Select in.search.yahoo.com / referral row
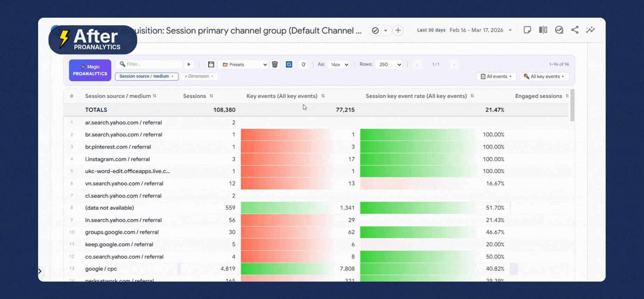The image size is (644, 299). click(x=316, y=220)
